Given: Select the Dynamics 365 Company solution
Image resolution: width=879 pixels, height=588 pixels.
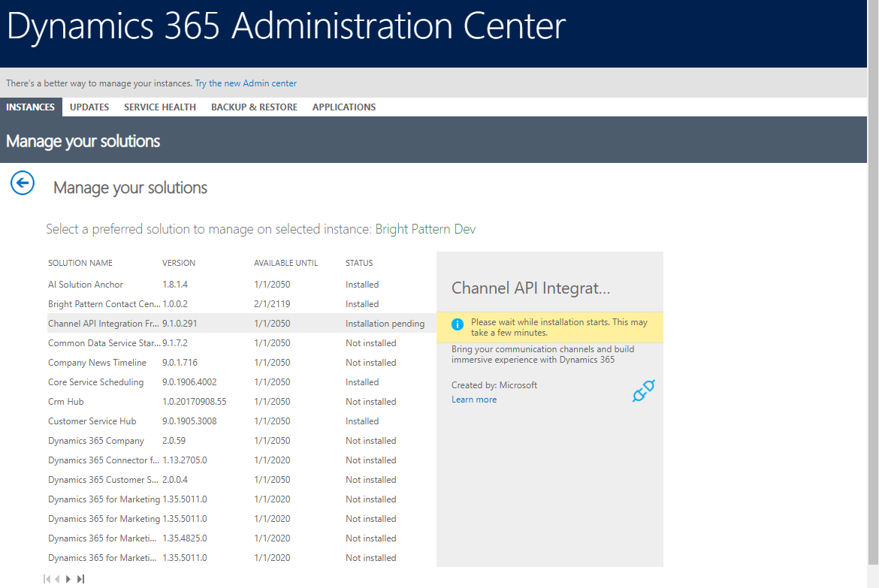Looking at the screenshot, I should pos(241,441).
